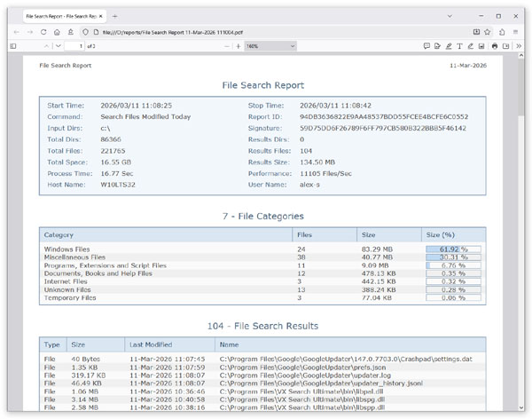Click the settings.dat file path
This screenshot has width=532, height=419.
click(346, 360)
